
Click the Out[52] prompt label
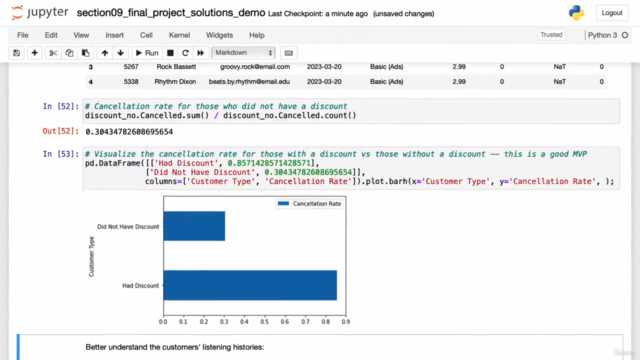tap(61, 131)
